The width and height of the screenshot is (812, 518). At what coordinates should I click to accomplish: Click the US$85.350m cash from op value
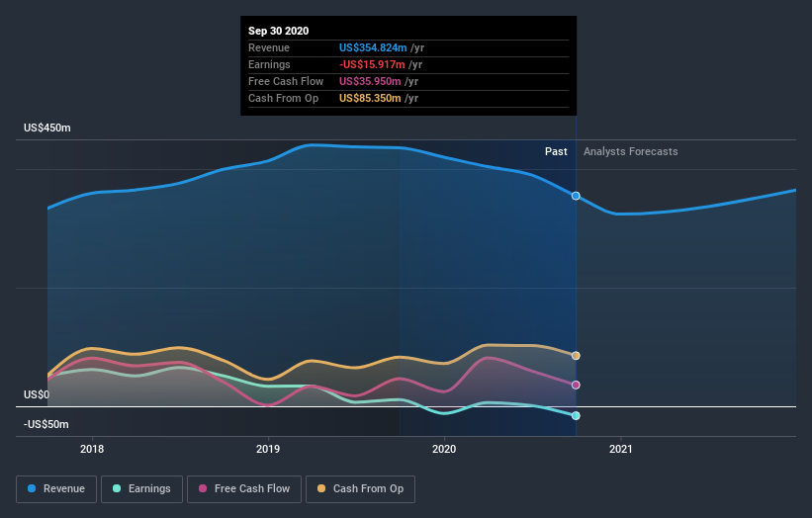pyautogui.click(x=370, y=98)
